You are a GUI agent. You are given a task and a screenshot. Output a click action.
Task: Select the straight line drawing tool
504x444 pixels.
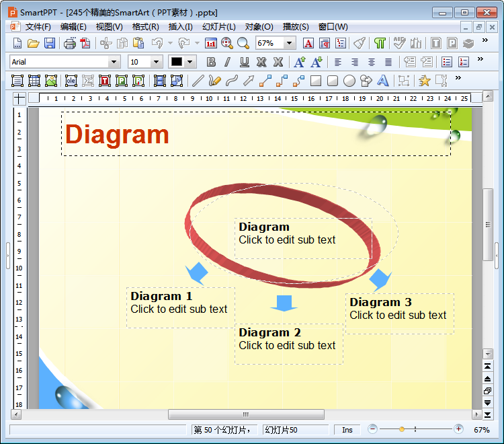click(x=198, y=81)
